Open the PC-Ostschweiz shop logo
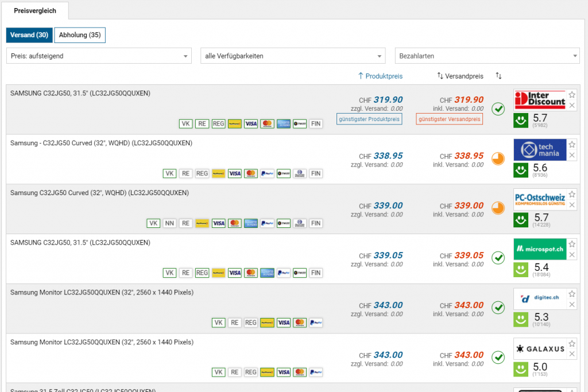Image resolution: width=588 pixels, height=392 pixels. pos(540,199)
